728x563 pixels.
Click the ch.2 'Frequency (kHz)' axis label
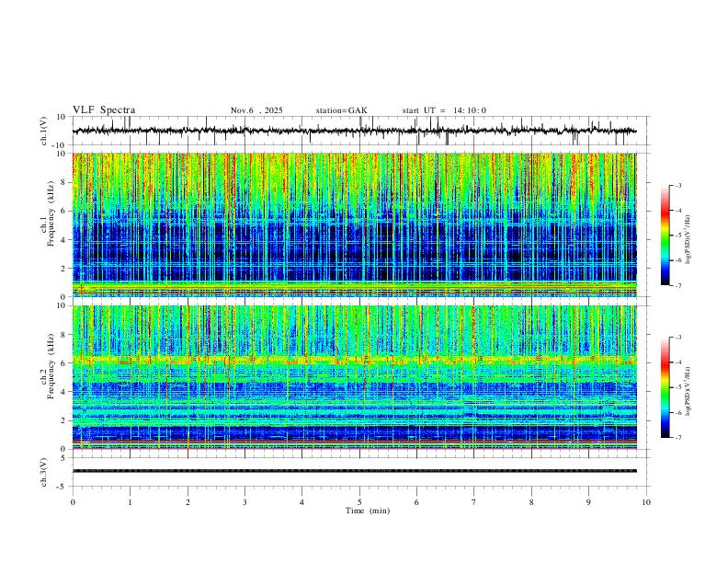51,366
